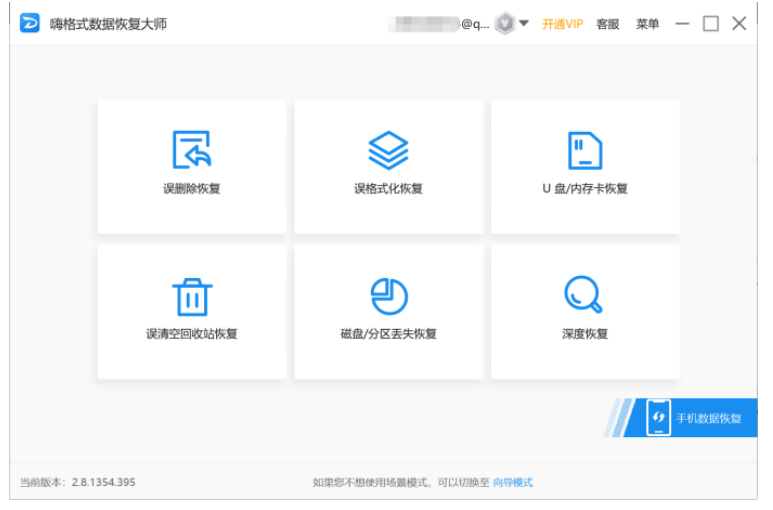This screenshot has height=510, width=773.
Task: Select the 误格式化恢复 layers icon
Action: (x=388, y=150)
